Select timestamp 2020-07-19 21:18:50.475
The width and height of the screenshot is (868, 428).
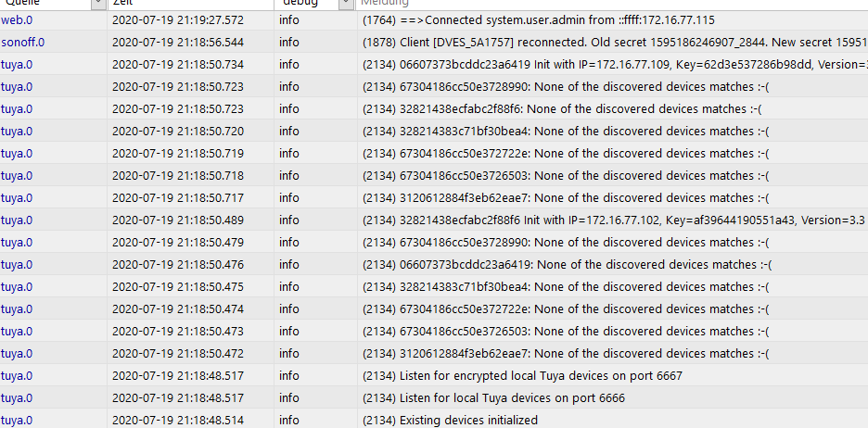(178, 287)
